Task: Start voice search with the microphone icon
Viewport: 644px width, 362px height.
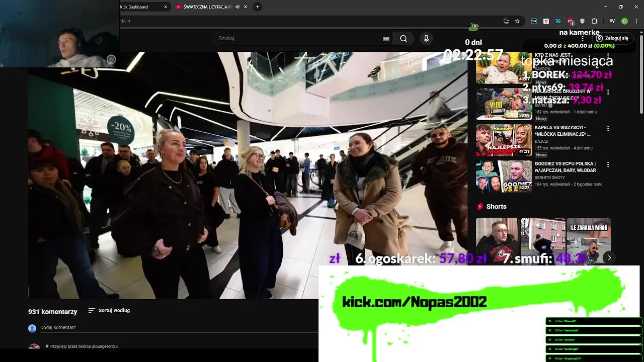Action: click(426, 38)
